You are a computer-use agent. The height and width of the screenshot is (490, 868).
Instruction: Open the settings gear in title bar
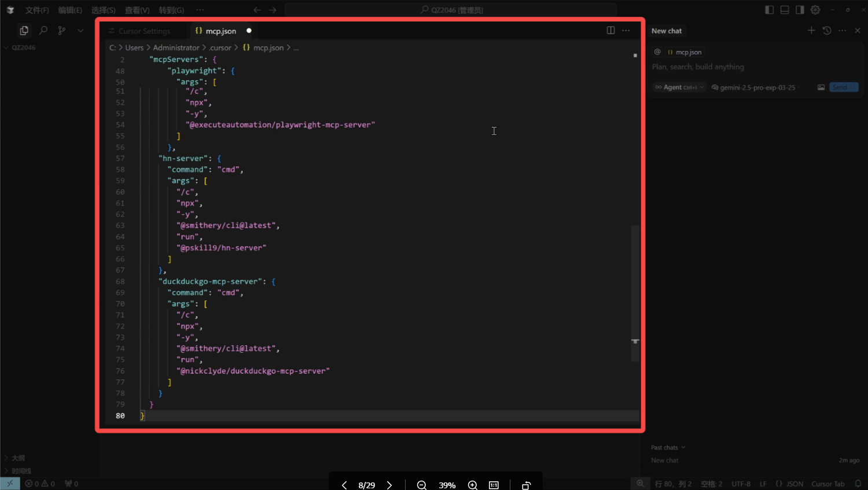point(815,10)
